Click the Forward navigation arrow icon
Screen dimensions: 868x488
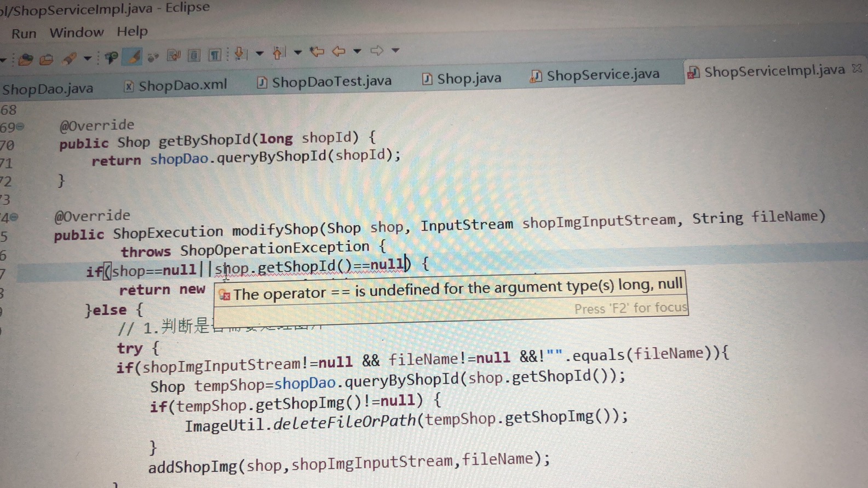377,51
